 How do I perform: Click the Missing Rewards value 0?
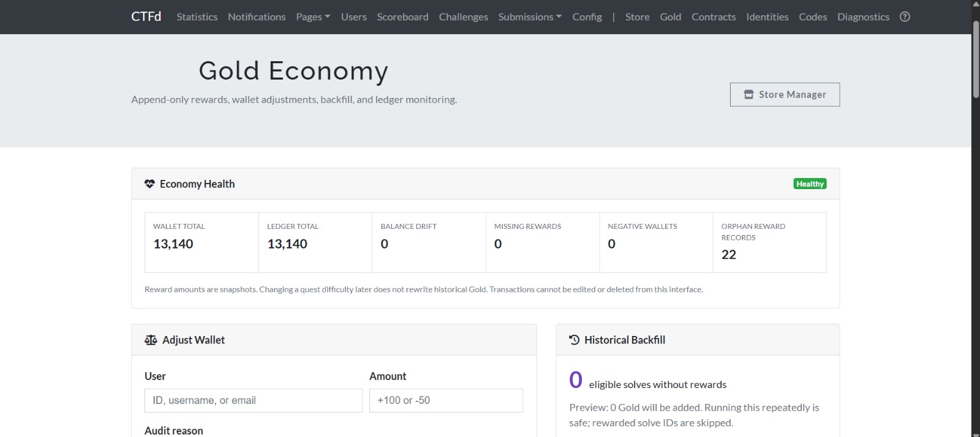(x=498, y=244)
